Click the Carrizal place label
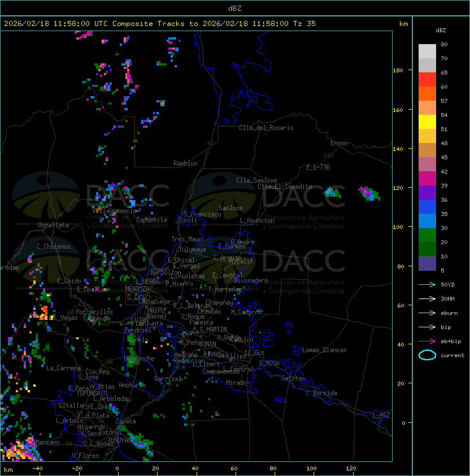Screen dimensions: 470x476 pos(168,379)
